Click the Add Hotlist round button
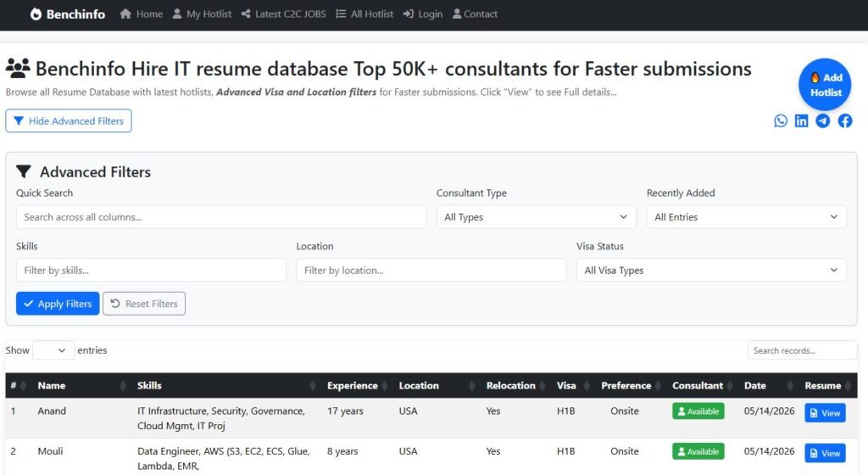 825,85
